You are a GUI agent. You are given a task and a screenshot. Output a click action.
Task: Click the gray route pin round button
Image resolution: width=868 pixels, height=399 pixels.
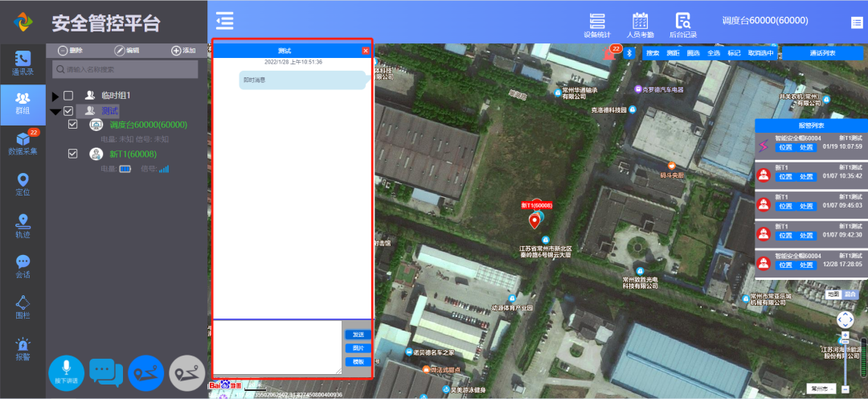tap(187, 373)
